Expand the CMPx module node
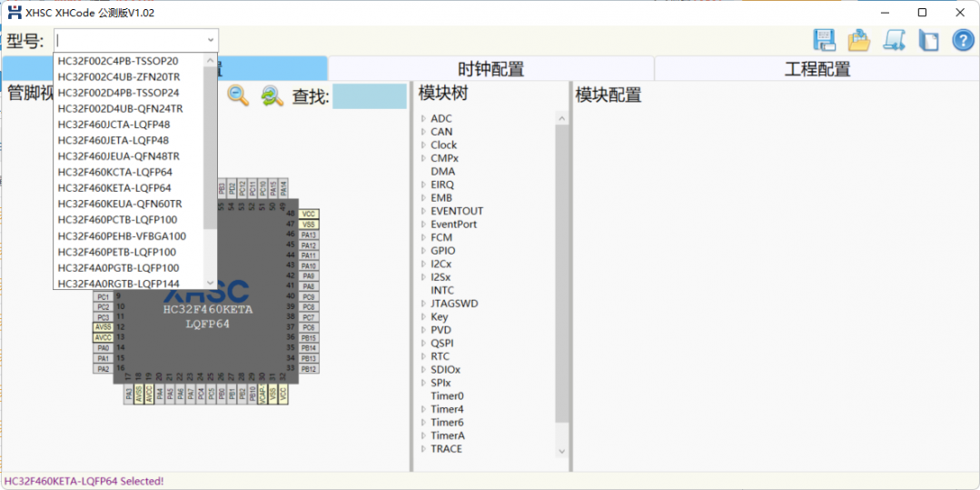This screenshot has width=980, height=490. pos(423,157)
